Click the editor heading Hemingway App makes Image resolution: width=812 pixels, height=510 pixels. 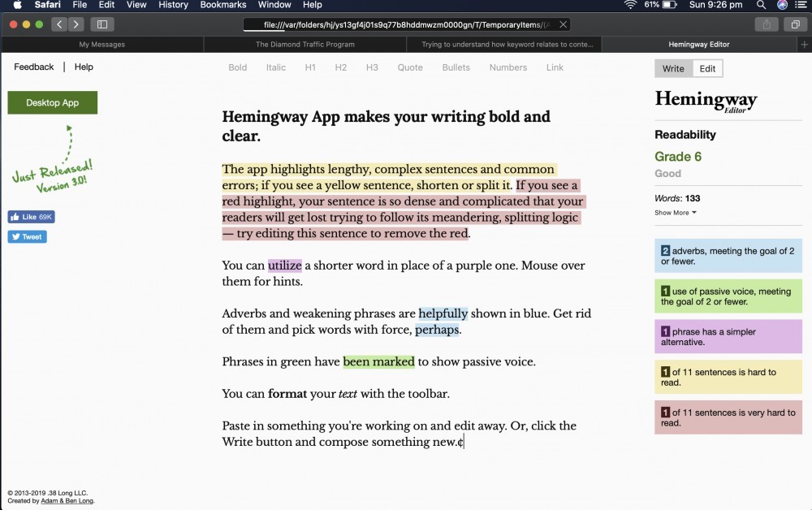click(x=386, y=126)
